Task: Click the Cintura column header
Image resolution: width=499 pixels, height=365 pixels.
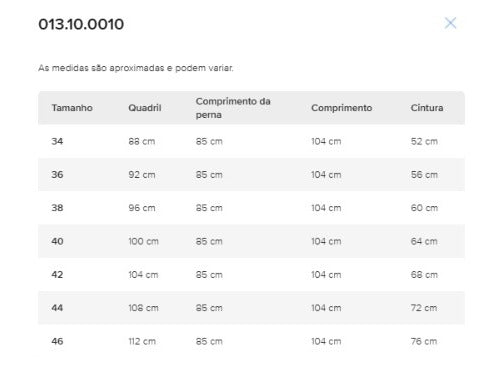Action: click(x=427, y=108)
